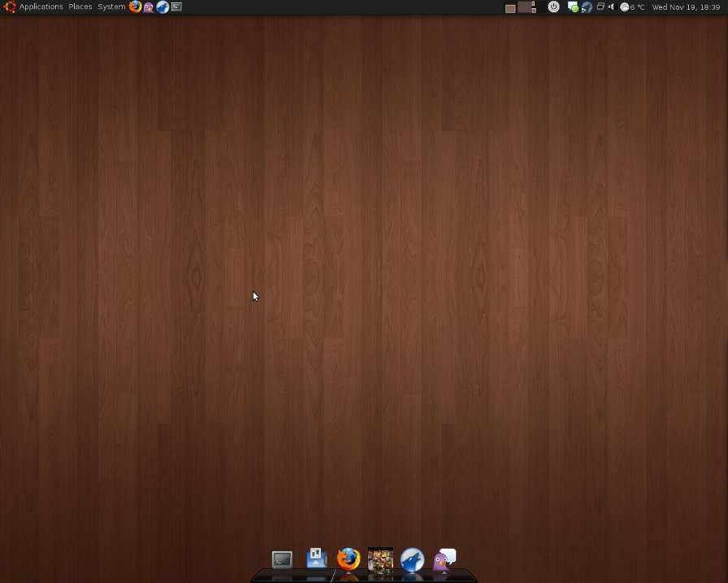Open Terminal from the top panel launcher
The width and height of the screenshot is (728, 583).
click(x=176, y=7)
